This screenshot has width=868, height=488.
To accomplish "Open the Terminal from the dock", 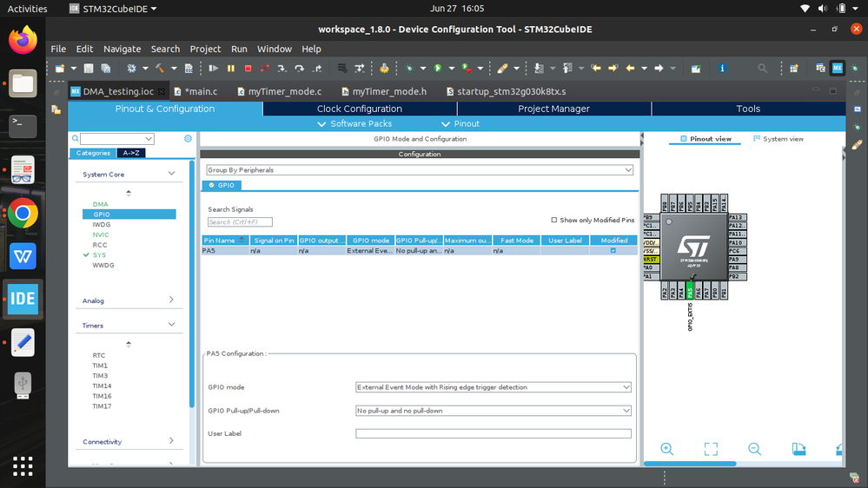I will click(23, 126).
